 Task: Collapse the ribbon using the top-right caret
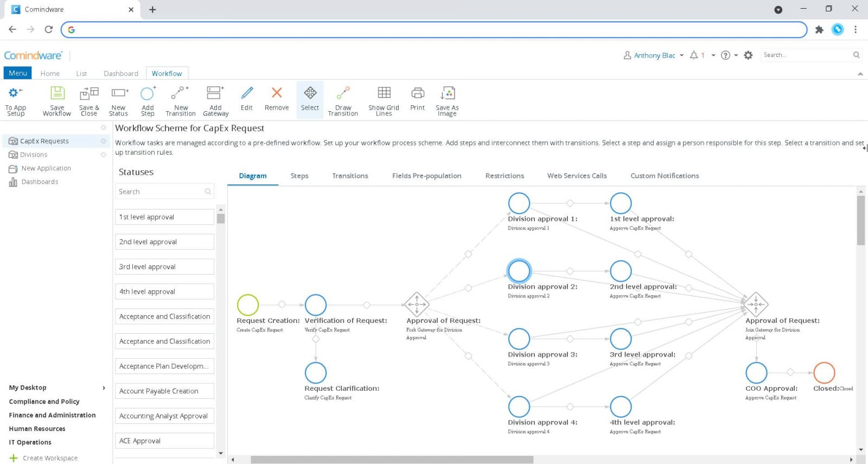click(x=860, y=74)
